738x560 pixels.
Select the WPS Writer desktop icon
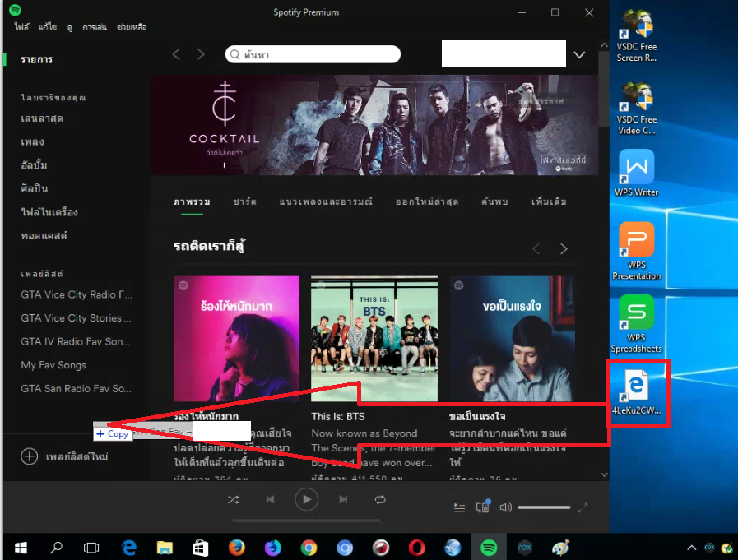point(636,174)
